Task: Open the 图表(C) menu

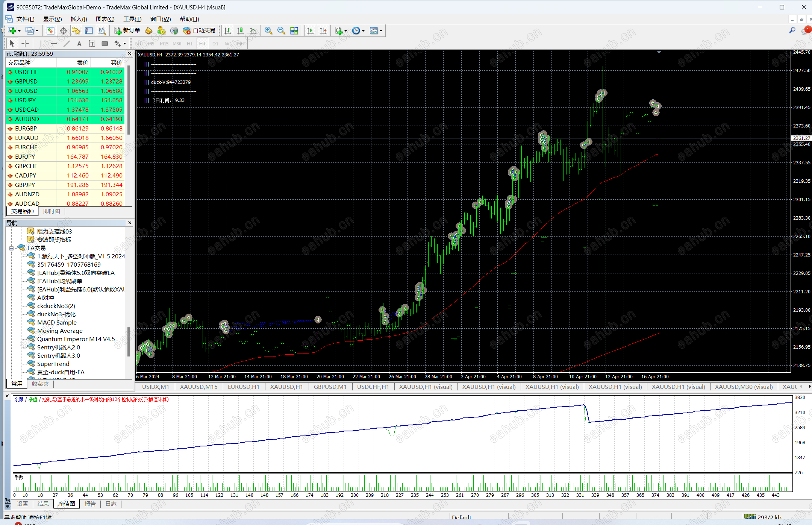Action: point(105,19)
